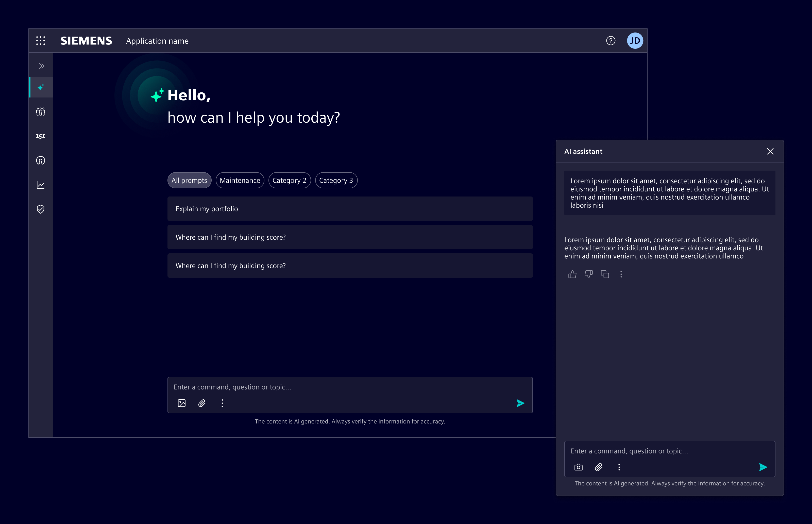Toggle the Maintenance filter chip

point(240,180)
